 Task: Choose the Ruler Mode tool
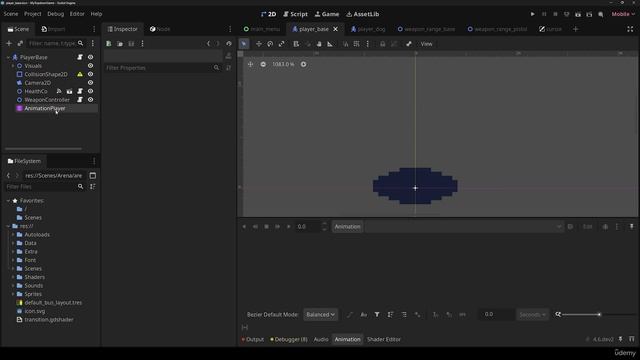click(330, 44)
